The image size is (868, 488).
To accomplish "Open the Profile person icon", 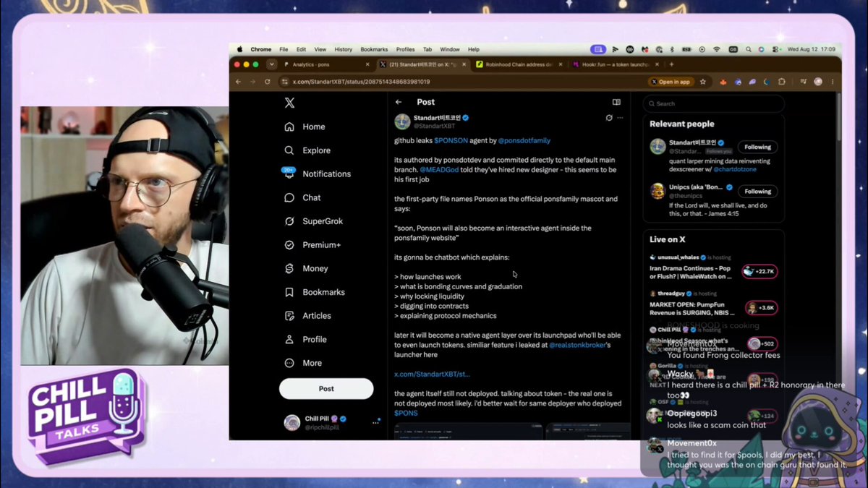I will coord(289,339).
